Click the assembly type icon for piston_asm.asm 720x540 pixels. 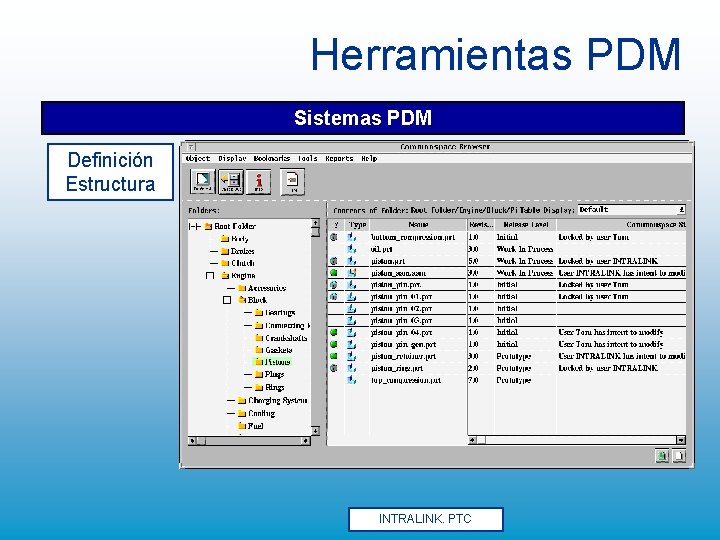click(352, 273)
